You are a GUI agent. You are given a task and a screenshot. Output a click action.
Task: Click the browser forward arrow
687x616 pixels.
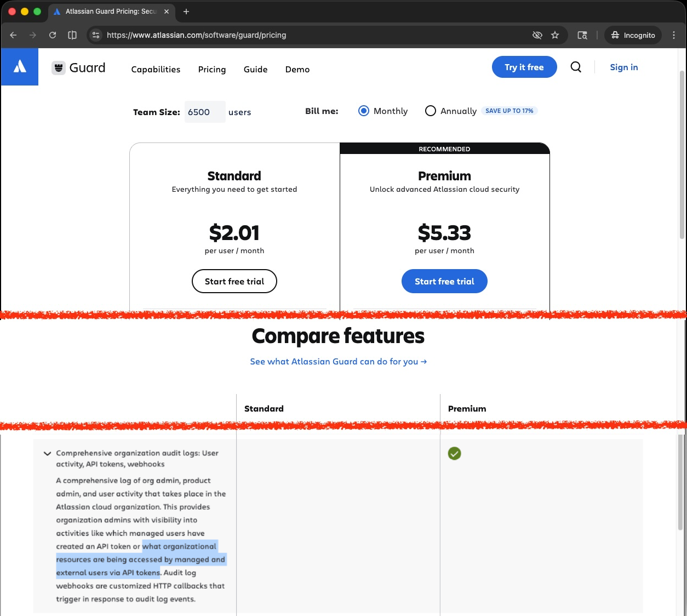[x=33, y=35]
